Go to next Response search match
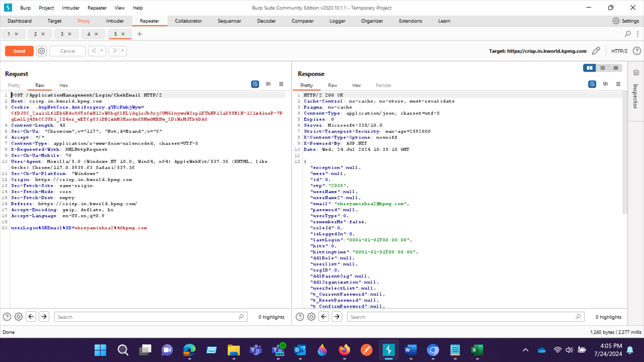Viewport: 644px width, 362px height. click(337, 317)
